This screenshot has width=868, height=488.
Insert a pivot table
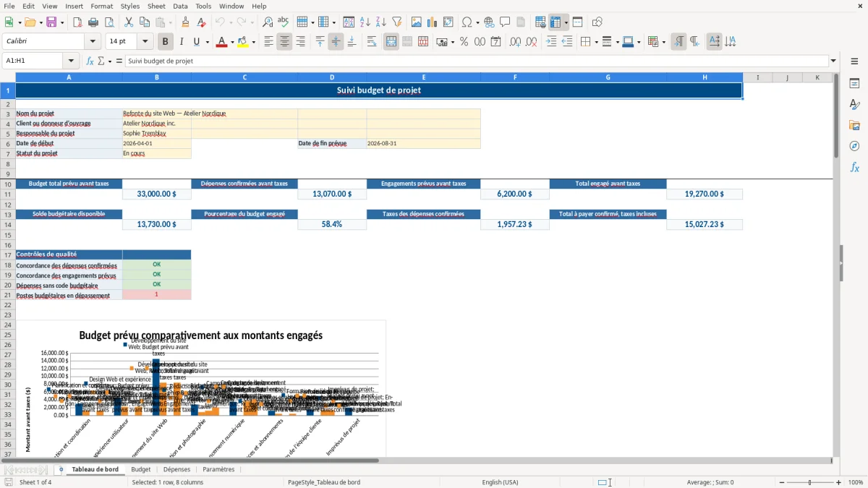click(448, 22)
